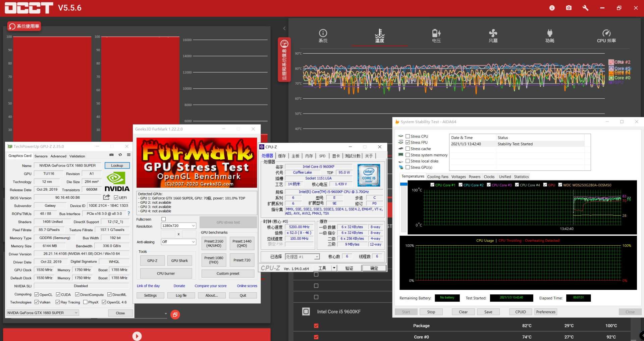Open CPU-Z 内存 tab
The width and height of the screenshot is (644, 341).
309,156
